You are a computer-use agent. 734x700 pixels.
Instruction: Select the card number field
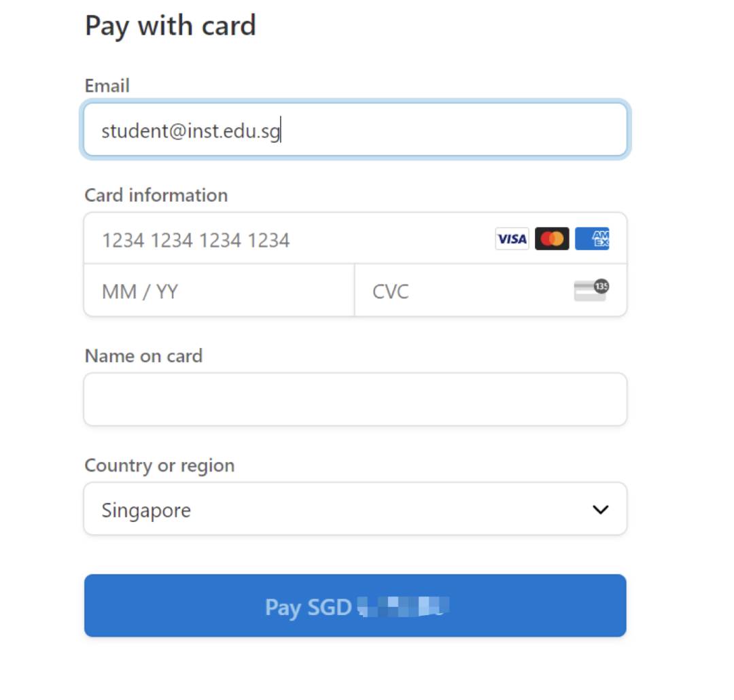pos(355,239)
